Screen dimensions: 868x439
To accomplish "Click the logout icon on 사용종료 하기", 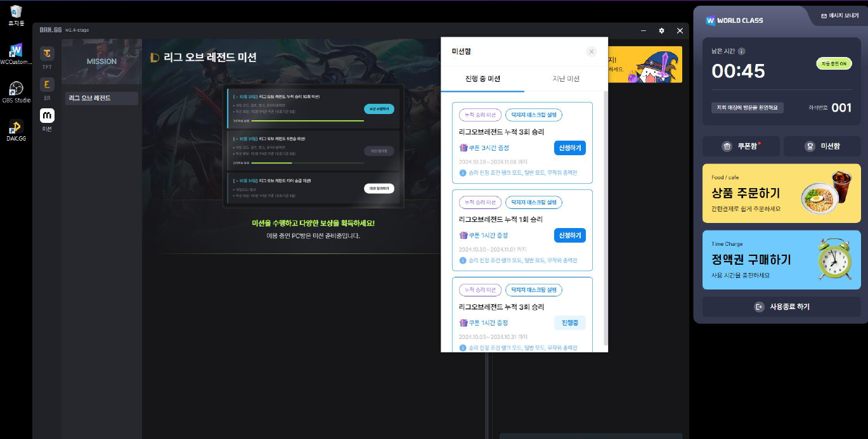I will [759, 307].
